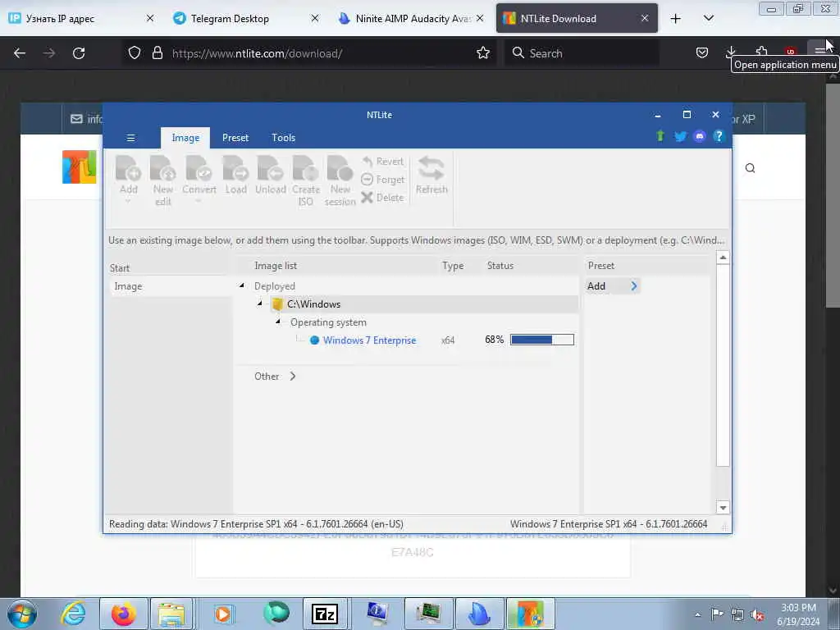Open Windows Start menu orb

point(22,614)
